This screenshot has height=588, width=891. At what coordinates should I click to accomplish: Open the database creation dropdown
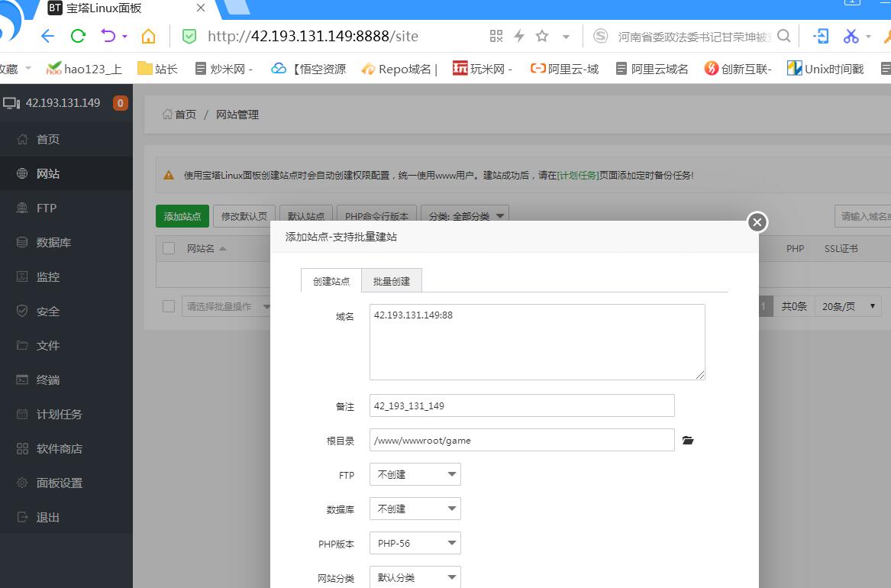[415, 509]
